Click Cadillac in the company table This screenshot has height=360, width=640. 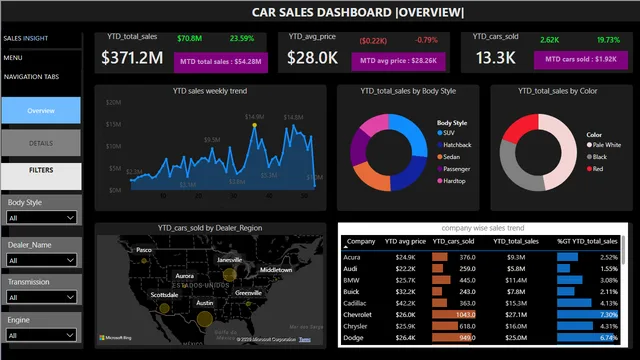pos(354,303)
